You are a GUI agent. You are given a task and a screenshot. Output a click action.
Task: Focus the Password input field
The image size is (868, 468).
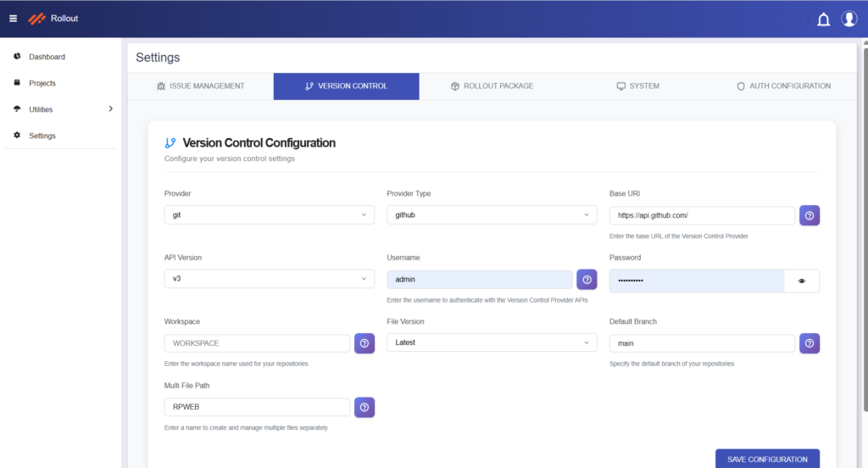click(697, 281)
